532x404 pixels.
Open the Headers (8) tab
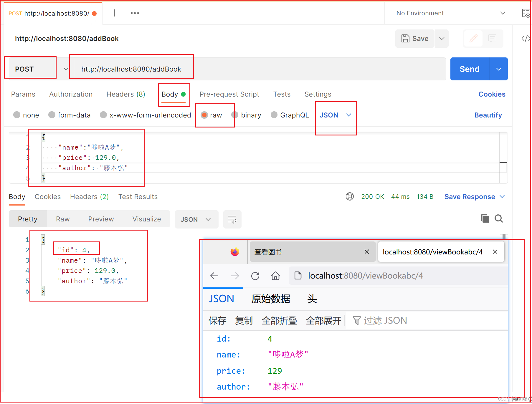tap(126, 94)
